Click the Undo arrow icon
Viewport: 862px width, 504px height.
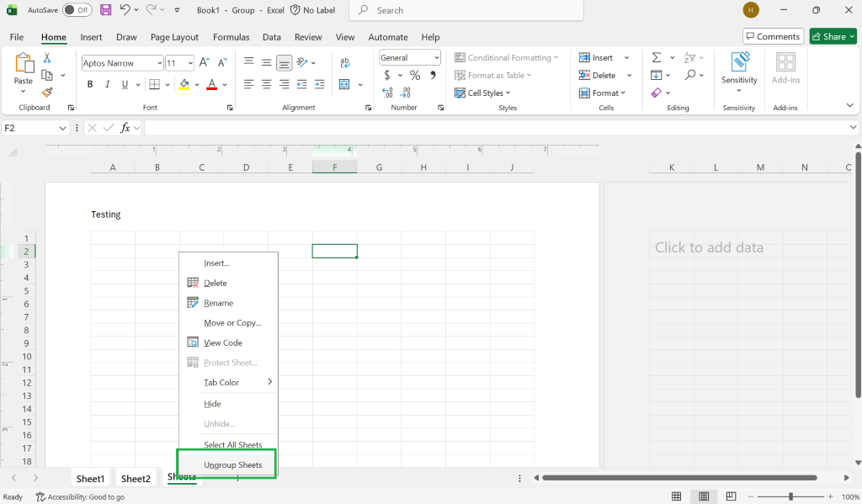click(125, 10)
